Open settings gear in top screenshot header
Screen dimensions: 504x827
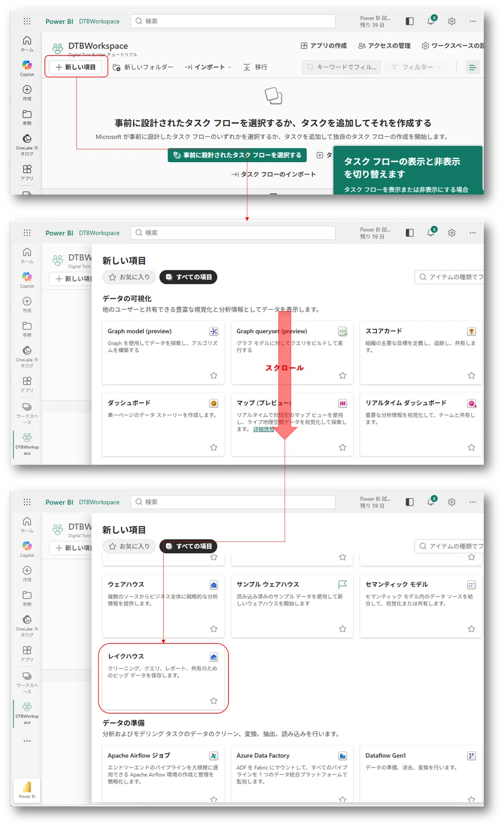[x=451, y=21]
